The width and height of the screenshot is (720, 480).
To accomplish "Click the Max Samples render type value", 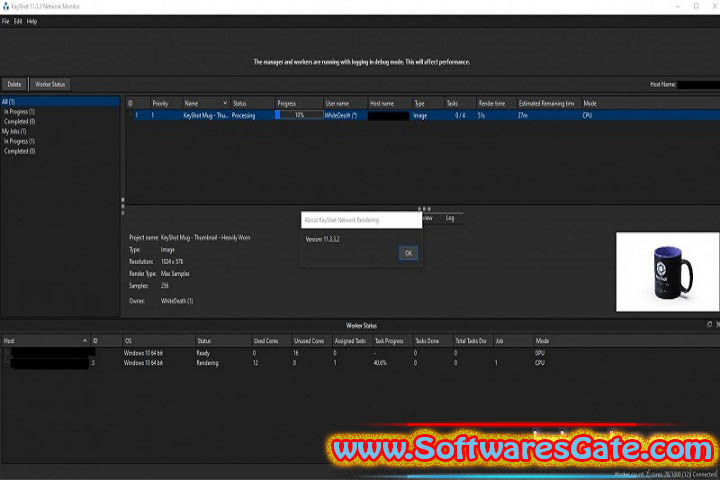I will pyautogui.click(x=175, y=274).
